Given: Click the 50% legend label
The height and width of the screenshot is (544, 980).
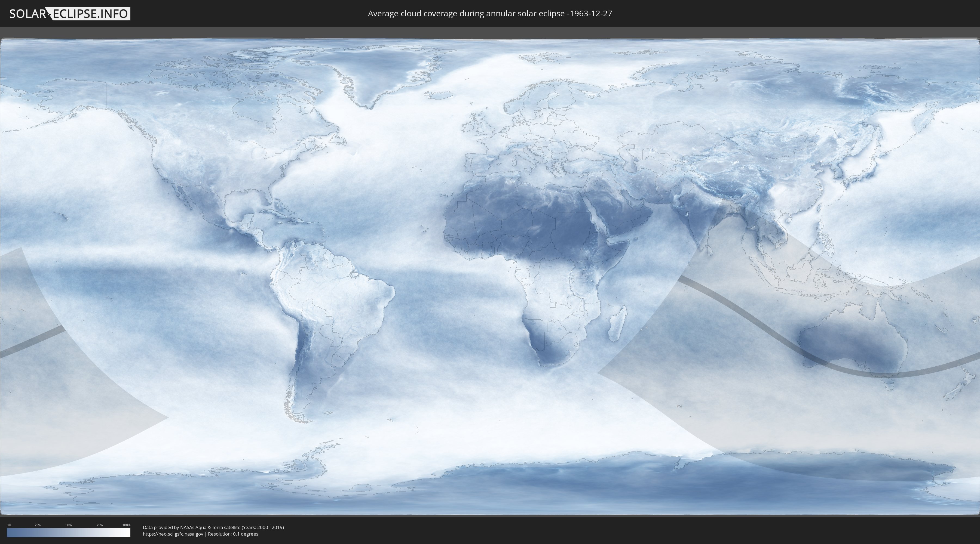Looking at the screenshot, I should pyautogui.click(x=69, y=525).
